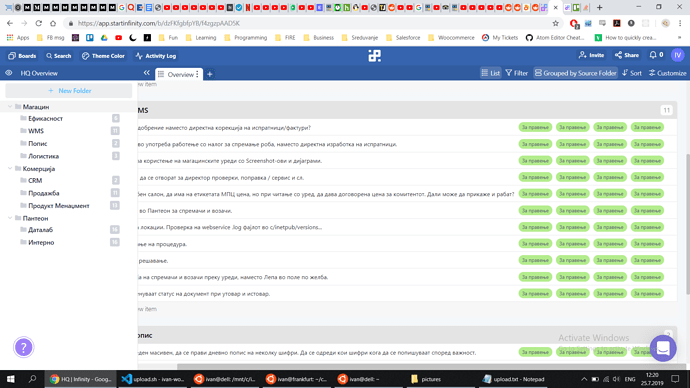Open notifications bell
The width and height of the screenshot is (690, 388).
point(656,55)
